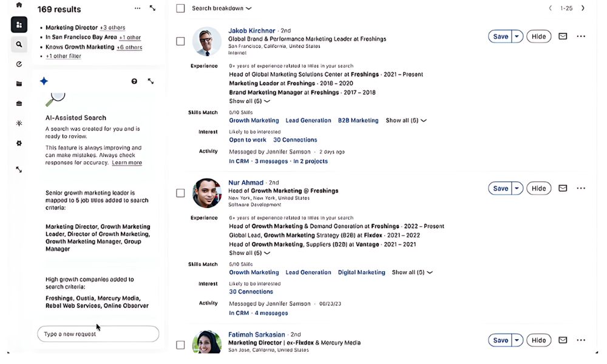
Task: Open the settings gear icon in the sidebar
Action: 19,143
